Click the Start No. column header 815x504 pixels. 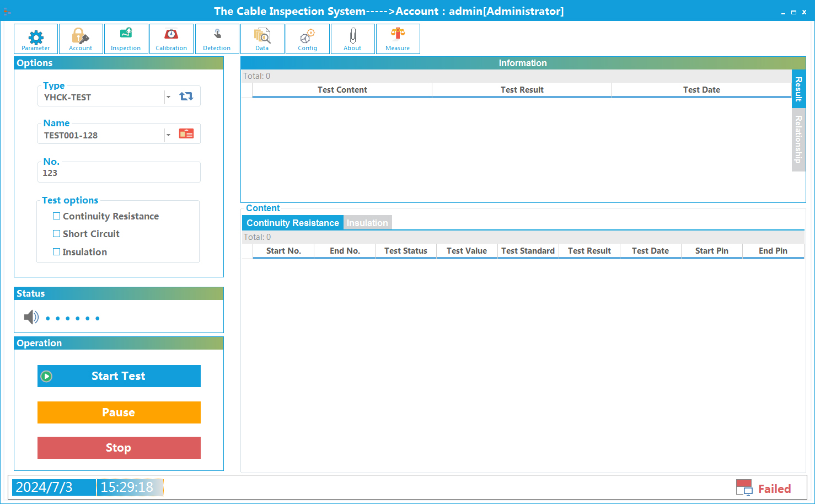click(x=283, y=251)
